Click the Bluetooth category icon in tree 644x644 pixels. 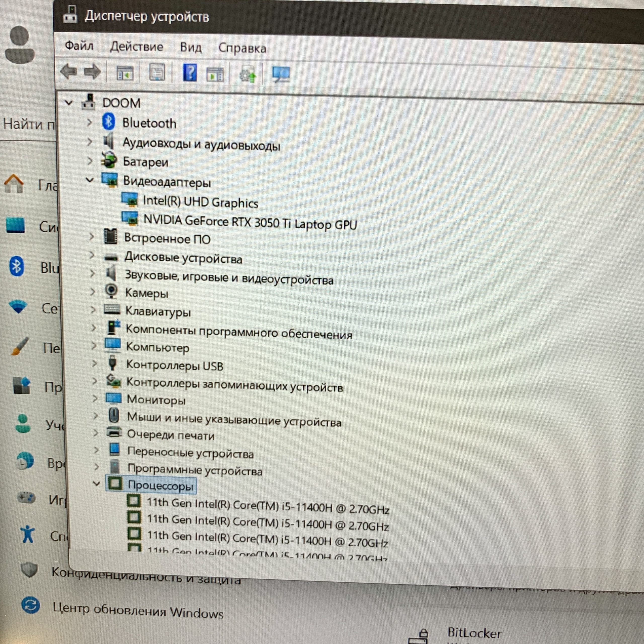(x=108, y=122)
